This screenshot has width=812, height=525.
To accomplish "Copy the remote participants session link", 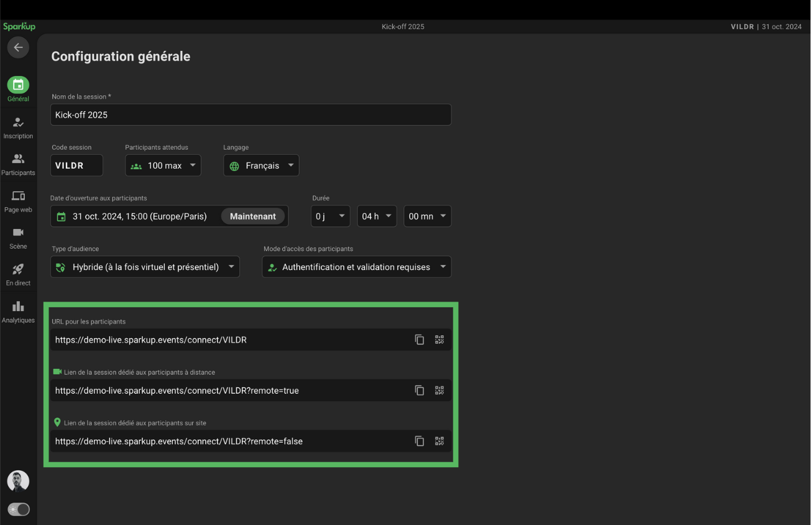I will (x=420, y=391).
